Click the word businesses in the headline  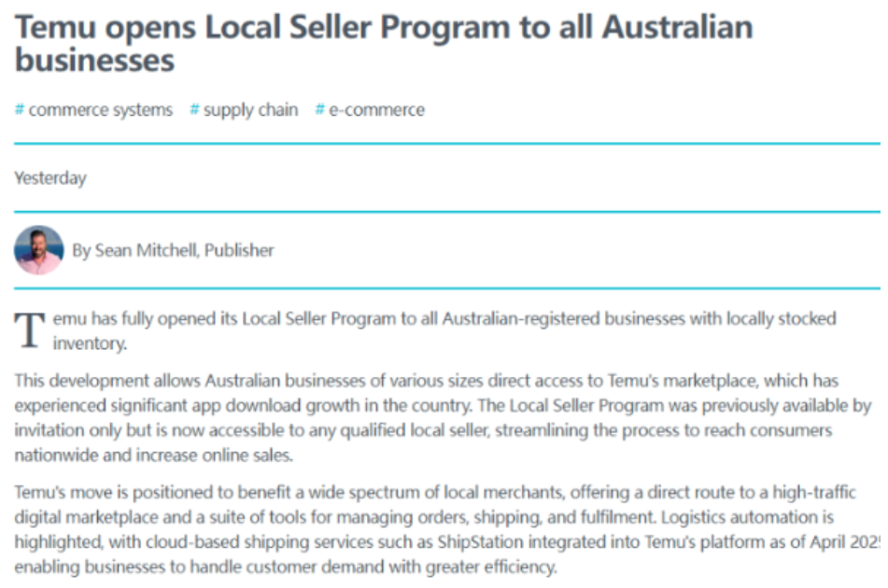94,61
